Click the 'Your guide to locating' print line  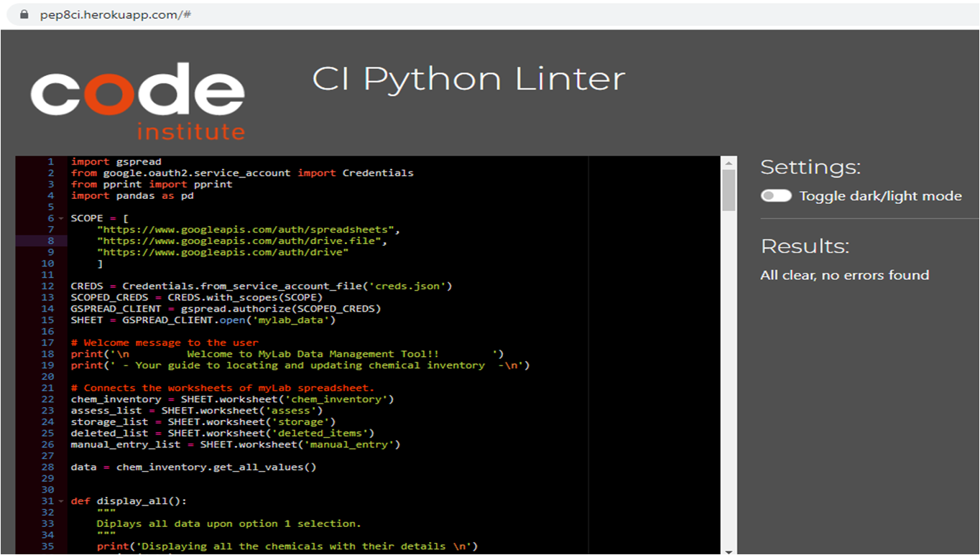point(300,365)
